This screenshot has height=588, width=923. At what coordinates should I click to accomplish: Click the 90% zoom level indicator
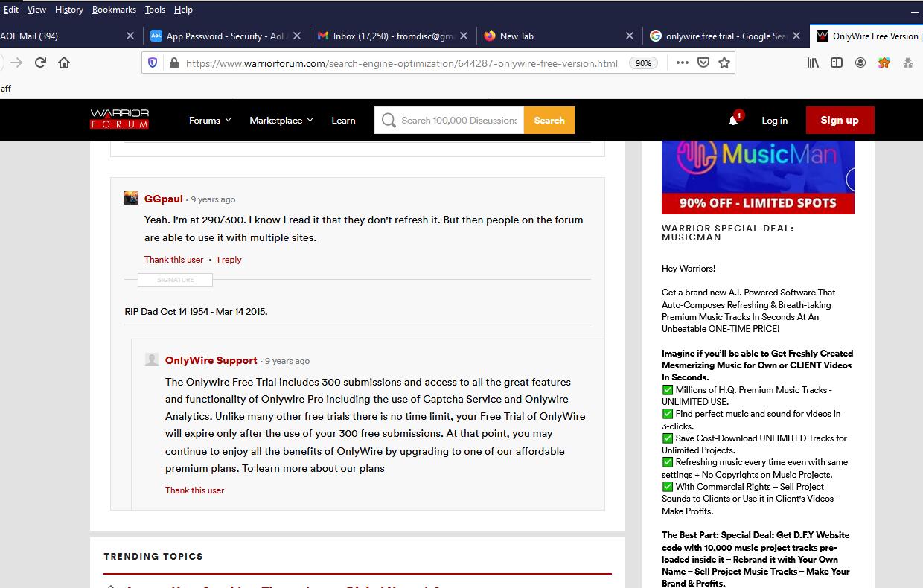[644, 63]
